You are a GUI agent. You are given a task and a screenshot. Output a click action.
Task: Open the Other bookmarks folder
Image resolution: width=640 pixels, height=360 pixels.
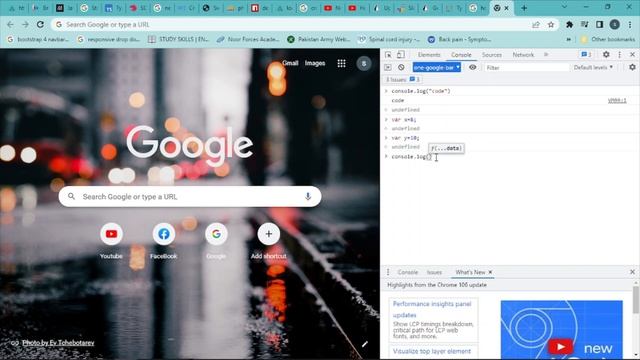(608, 39)
